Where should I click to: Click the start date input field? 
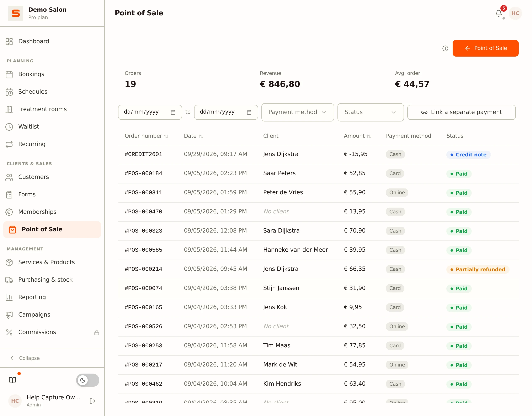coord(150,112)
